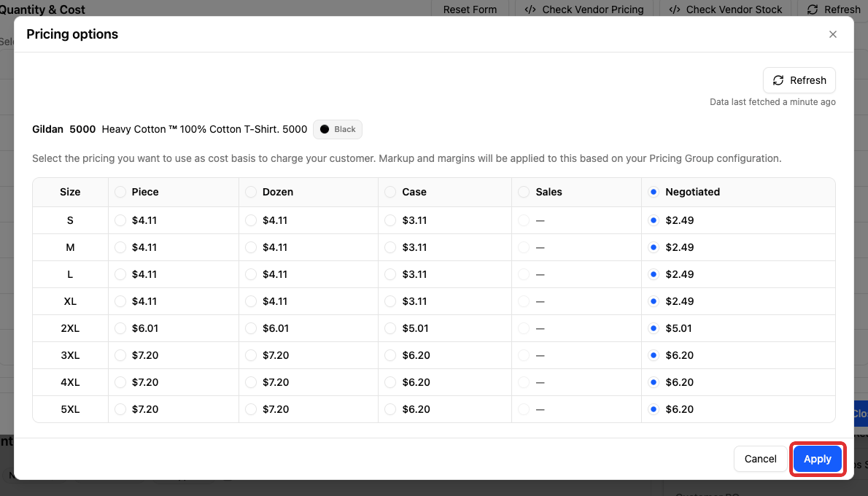Choose Case price $6.20 for size 5XL

coord(390,410)
